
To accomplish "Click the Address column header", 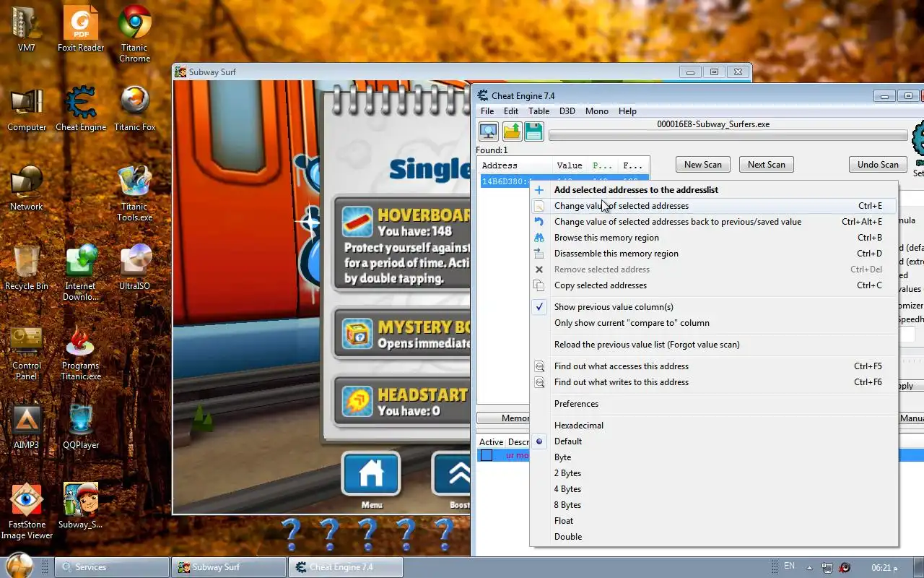I will click(515, 165).
